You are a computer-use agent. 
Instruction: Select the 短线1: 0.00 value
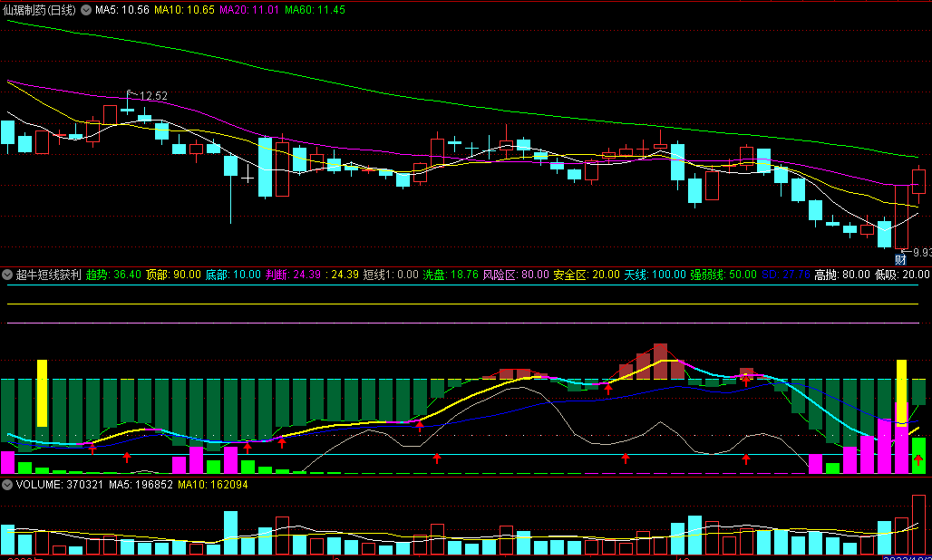click(391, 275)
